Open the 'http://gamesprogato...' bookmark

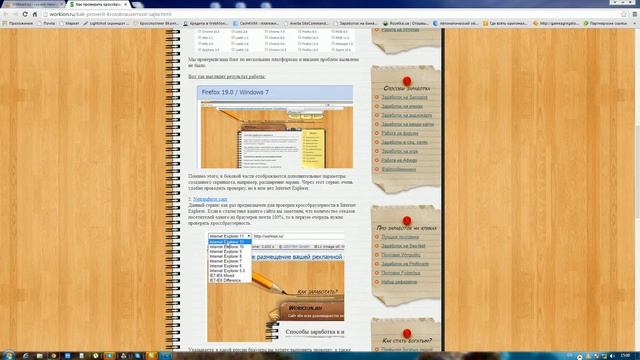556,24
